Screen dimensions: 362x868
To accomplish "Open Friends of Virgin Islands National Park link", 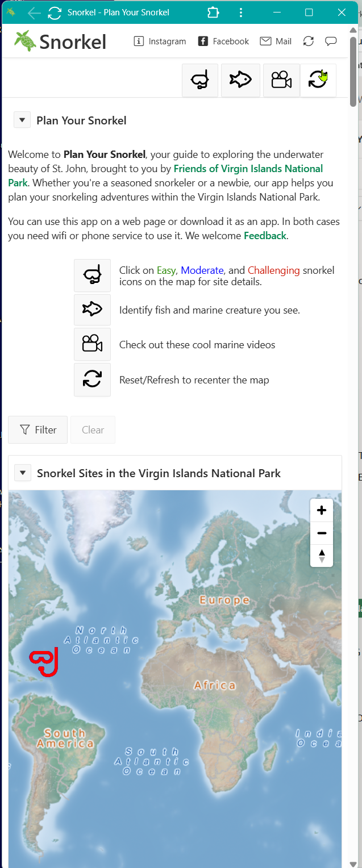I will click(x=248, y=169).
